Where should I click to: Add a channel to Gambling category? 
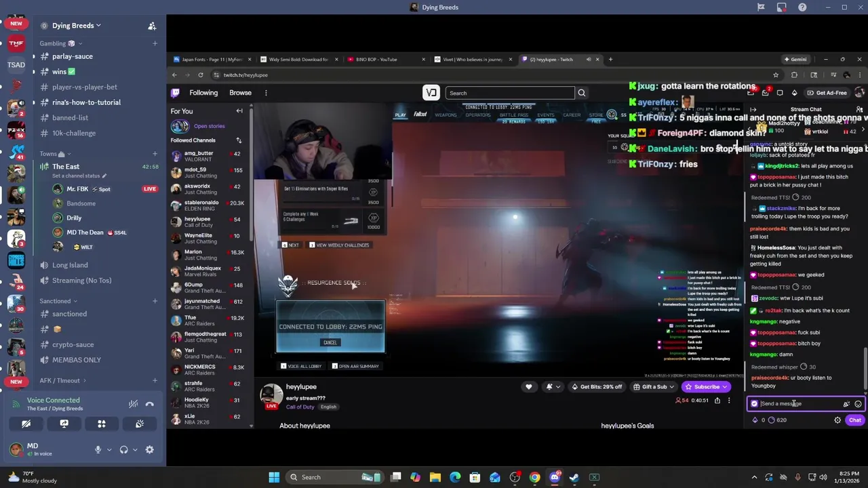[x=155, y=43]
